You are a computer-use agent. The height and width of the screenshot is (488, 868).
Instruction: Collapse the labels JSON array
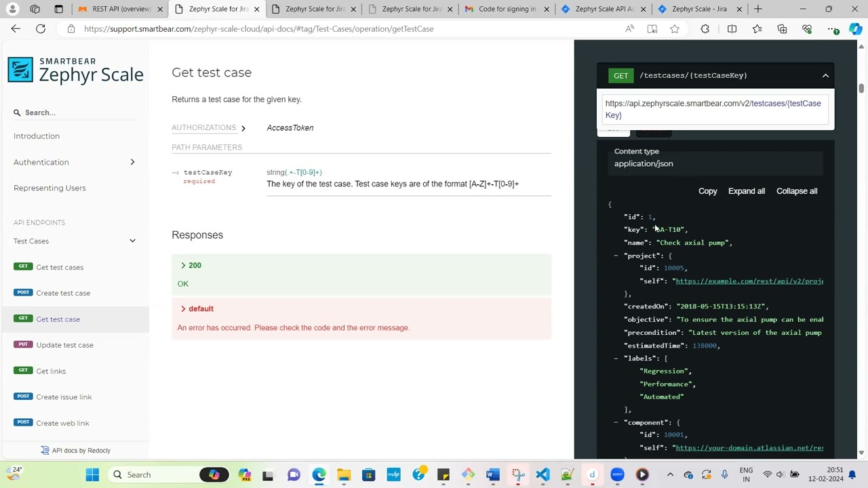click(616, 358)
